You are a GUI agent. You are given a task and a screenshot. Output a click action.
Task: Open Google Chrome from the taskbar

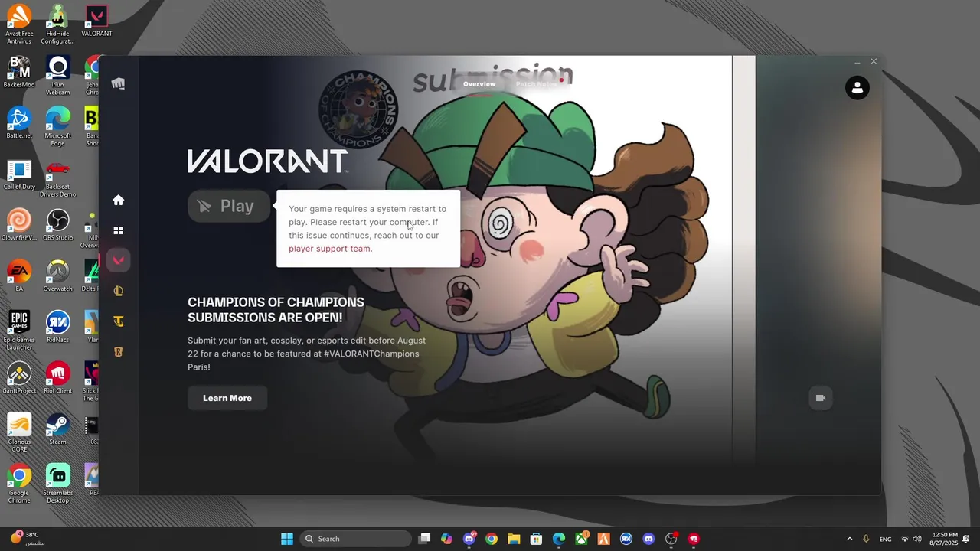[492, 539]
